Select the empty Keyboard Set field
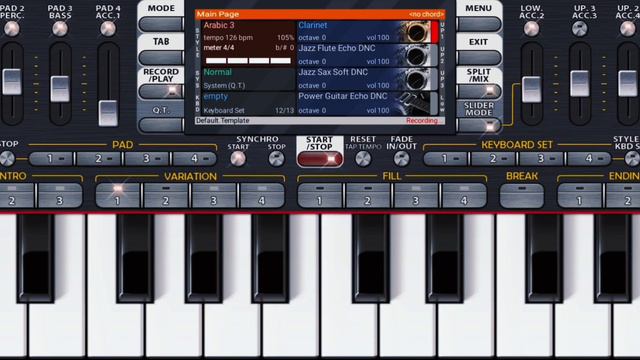This screenshot has width=640, height=360. click(249, 103)
